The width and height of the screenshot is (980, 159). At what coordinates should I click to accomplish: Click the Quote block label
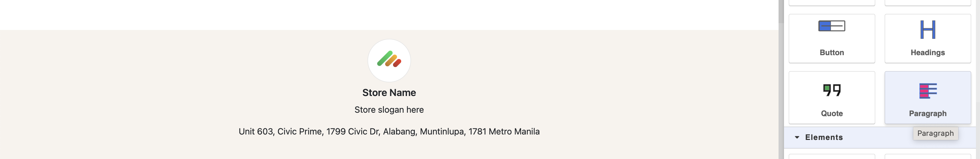(x=832, y=113)
